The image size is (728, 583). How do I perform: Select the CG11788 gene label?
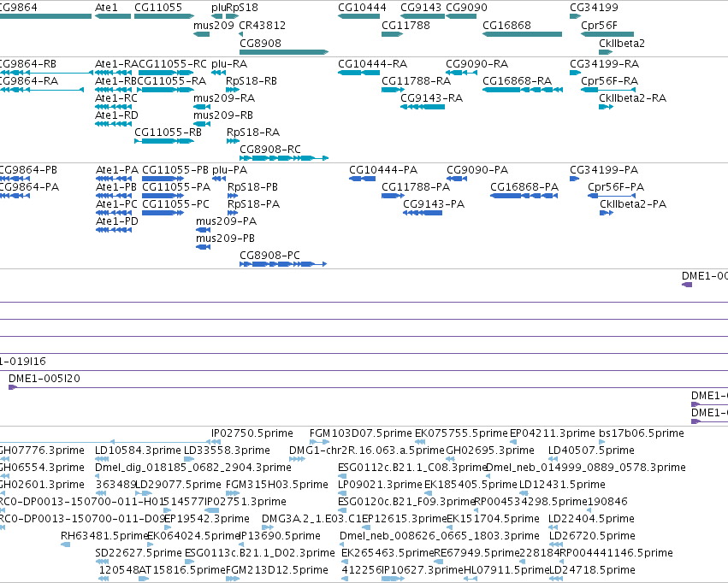click(x=405, y=25)
